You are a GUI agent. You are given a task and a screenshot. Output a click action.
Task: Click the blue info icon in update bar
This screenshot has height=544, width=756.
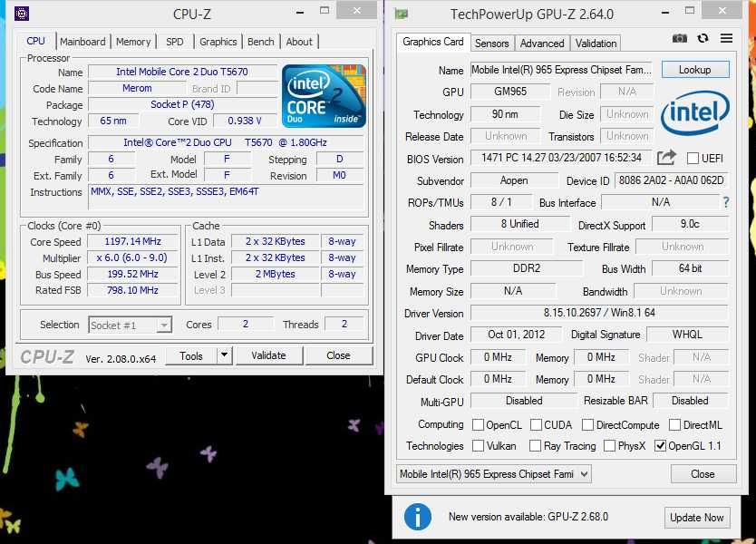tap(418, 517)
